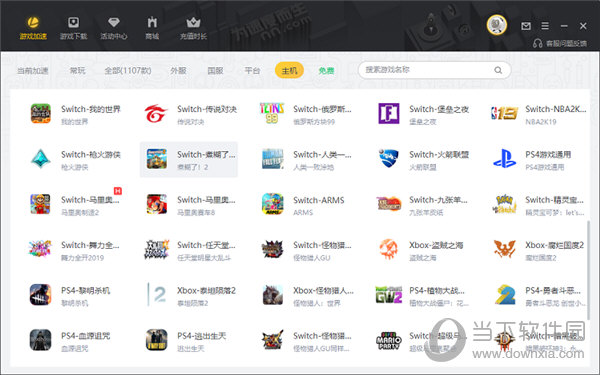Select the Switch-传说对决 game icon

pyautogui.click(x=156, y=114)
